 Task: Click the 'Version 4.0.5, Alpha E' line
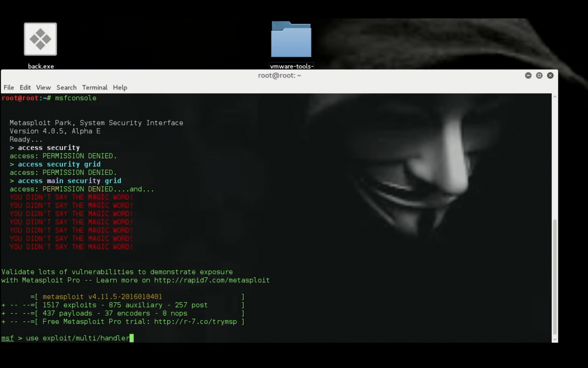(55, 131)
